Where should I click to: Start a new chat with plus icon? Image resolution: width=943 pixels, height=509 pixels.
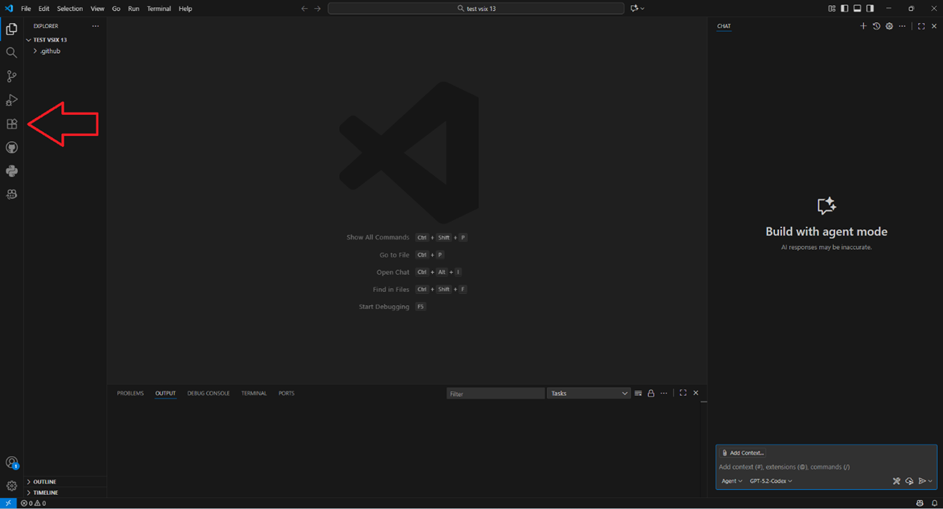(x=863, y=26)
